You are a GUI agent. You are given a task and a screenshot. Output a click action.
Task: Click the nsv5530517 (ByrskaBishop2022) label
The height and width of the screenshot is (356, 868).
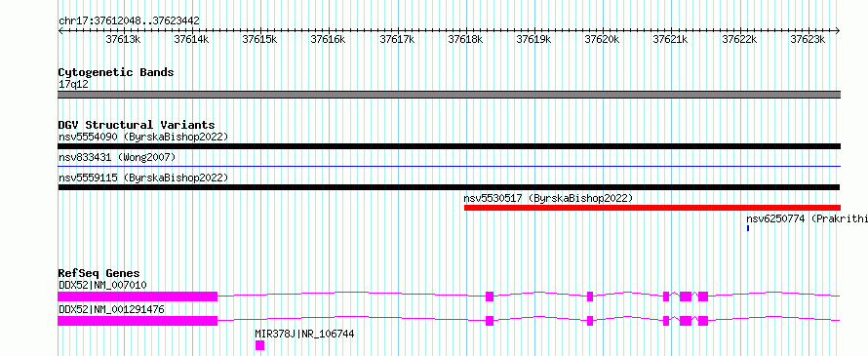pyautogui.click(x=548, y=198)
